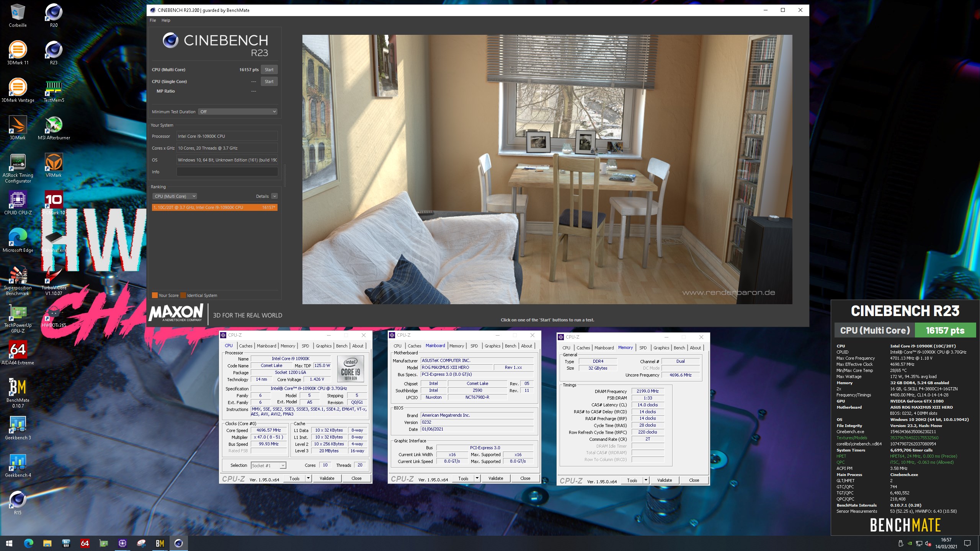Click Validate in CPU-Z CPU window
This screenshot has width=980, height=551.
(327, 478)
